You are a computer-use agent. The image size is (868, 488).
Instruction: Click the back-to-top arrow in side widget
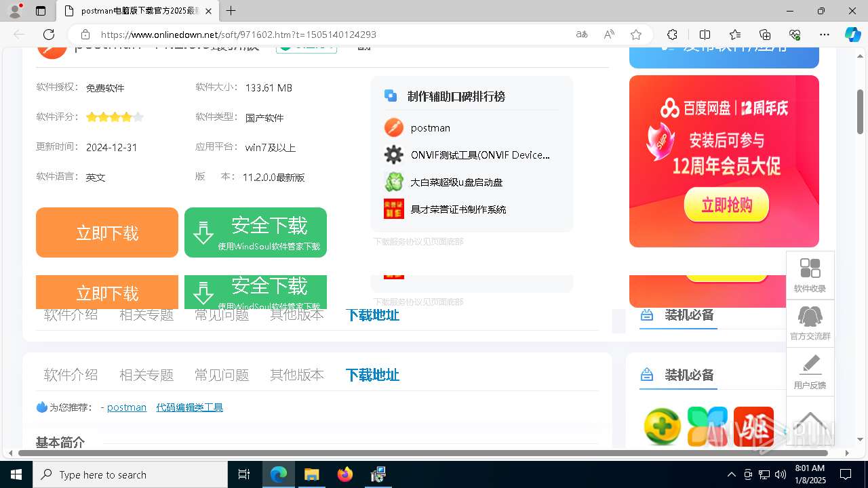coord(810,421)
